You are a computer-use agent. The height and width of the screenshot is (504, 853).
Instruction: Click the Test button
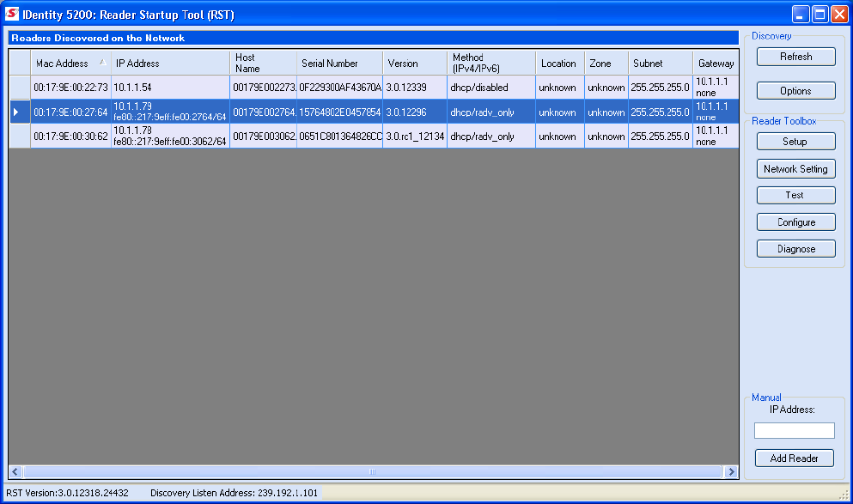[x=796, y=195]
